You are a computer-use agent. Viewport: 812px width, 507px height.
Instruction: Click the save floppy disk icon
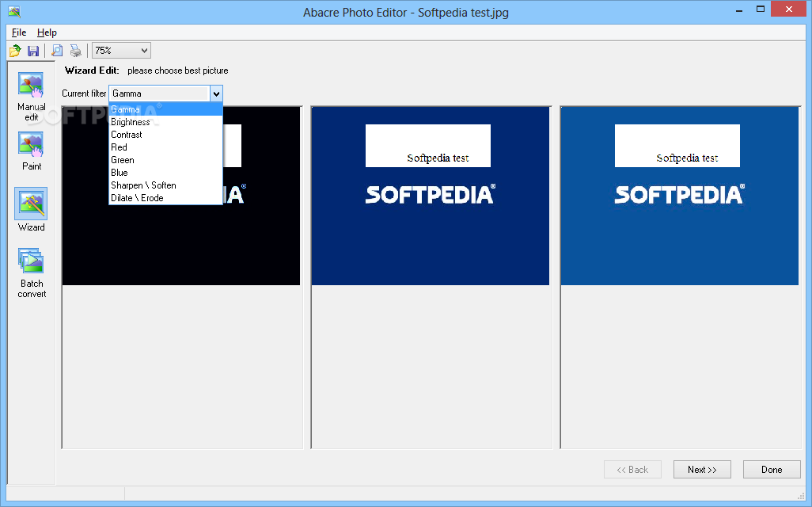33,51
